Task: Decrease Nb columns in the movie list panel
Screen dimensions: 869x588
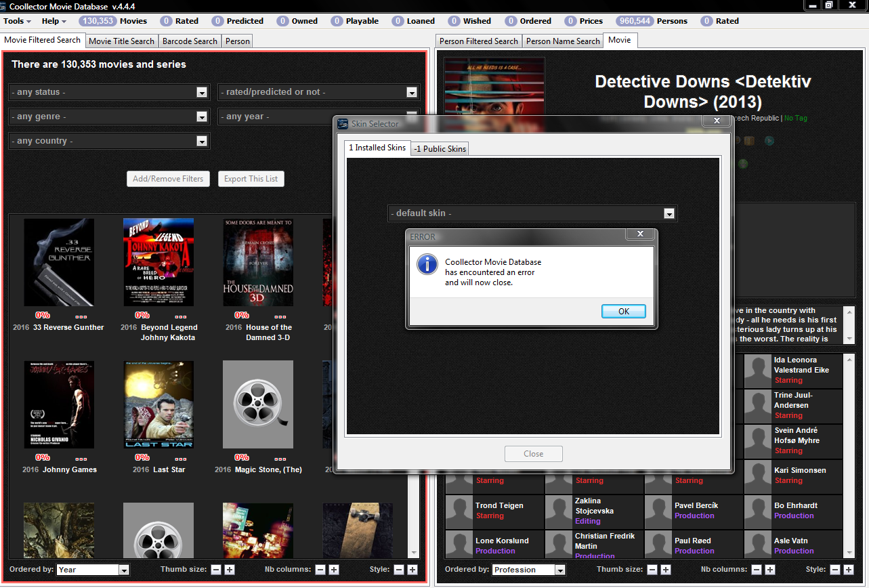Action: click(320, 570)
